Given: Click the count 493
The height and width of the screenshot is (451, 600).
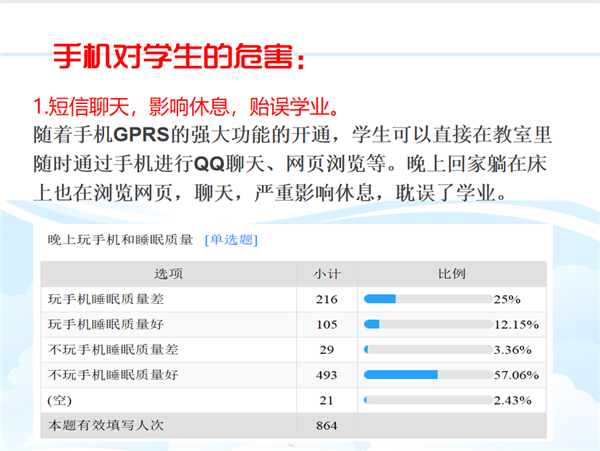Looking at the screenshot, I should [327, 375].
